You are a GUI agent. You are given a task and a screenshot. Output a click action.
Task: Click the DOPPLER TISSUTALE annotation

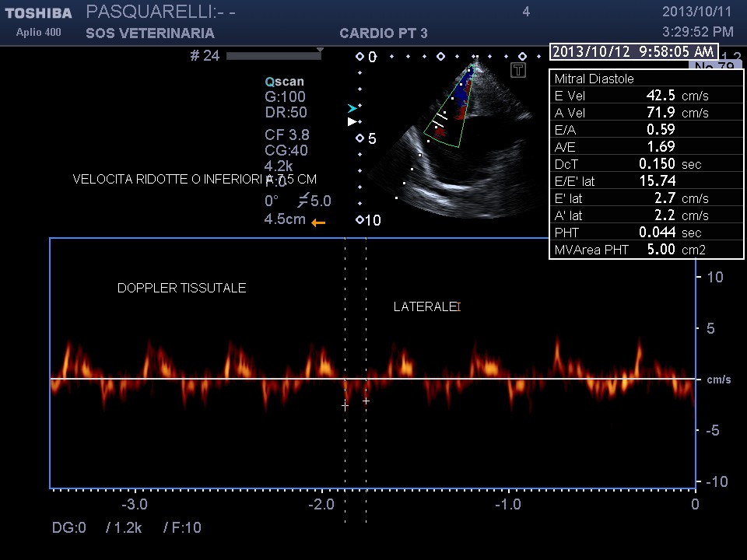pos(181,289)
